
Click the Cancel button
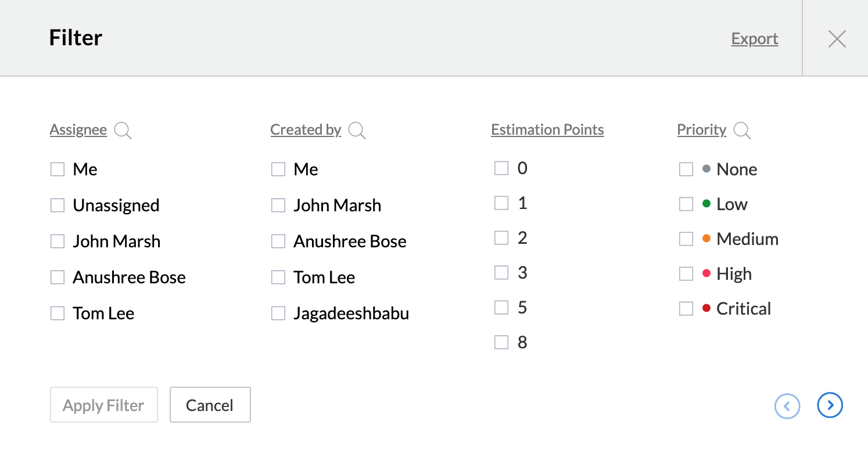[x=210, y=405]
